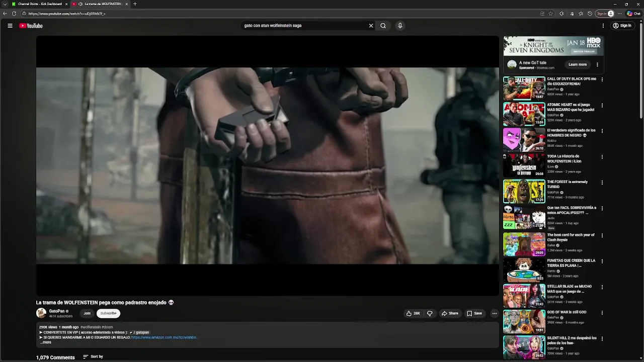Image resolution: width=644 pixels, height=362 pixels.
Task: Switch to Channel Points - Kick Dashboard tab
Action: 39,4
